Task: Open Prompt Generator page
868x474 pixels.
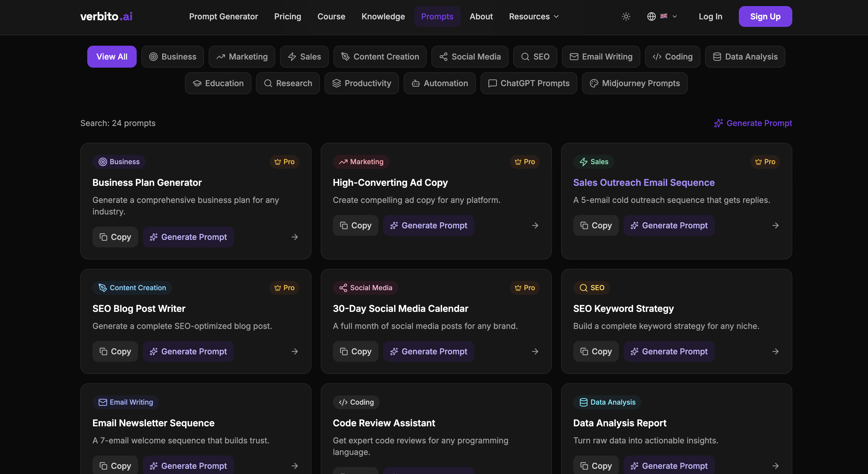Action: 223,16
